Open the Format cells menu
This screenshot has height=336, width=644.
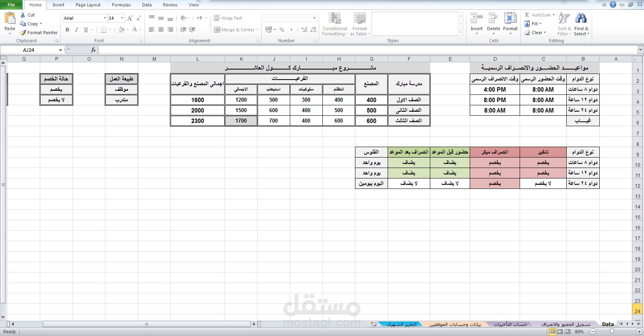[510, 23]
